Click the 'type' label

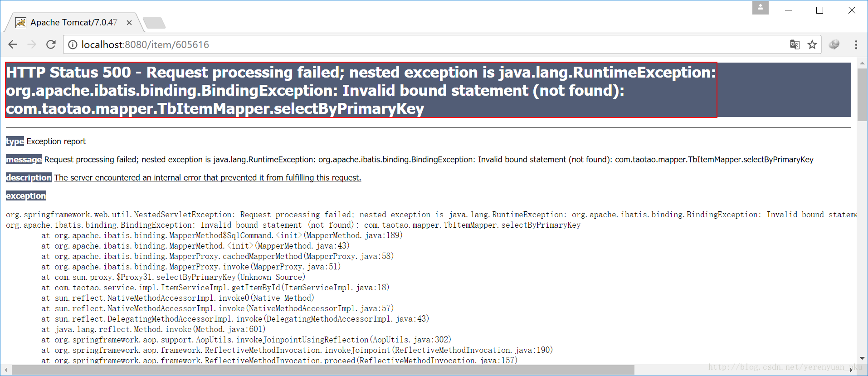(x=15, y=142)
